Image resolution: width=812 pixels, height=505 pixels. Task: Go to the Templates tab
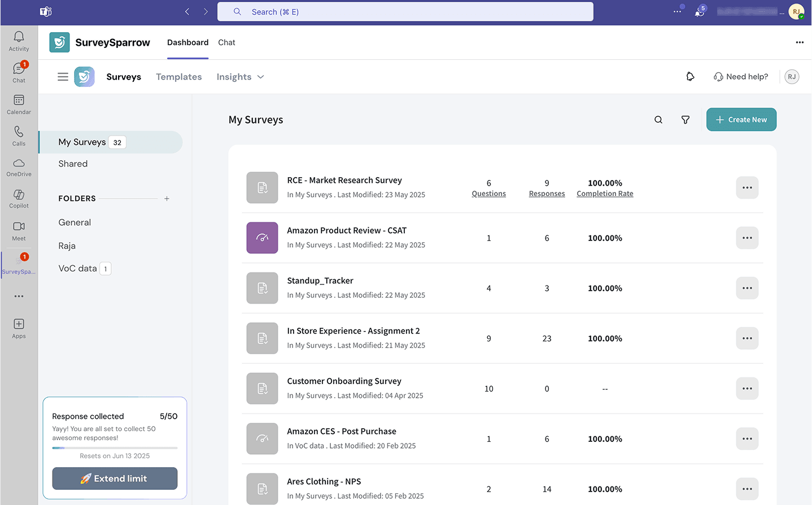tap(178, 77)
